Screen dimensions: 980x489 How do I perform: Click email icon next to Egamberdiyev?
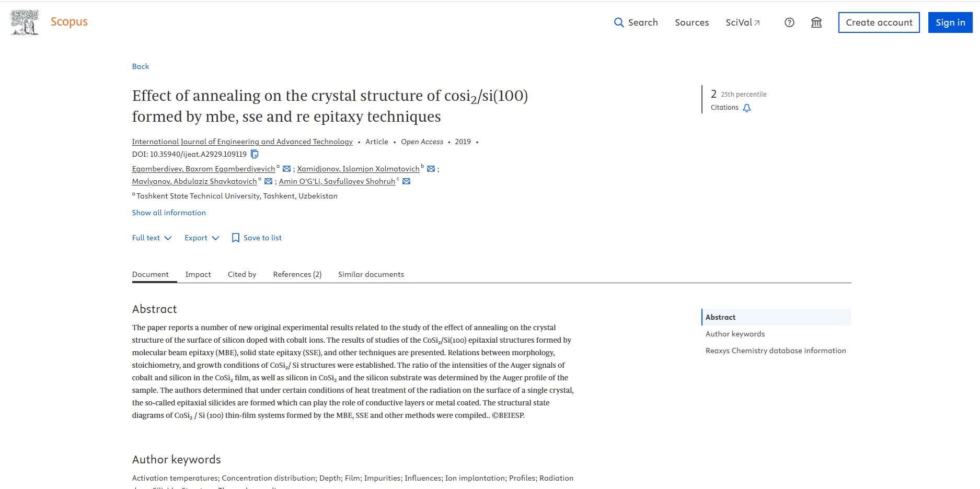pyautogui.click(x=286, y=169)
